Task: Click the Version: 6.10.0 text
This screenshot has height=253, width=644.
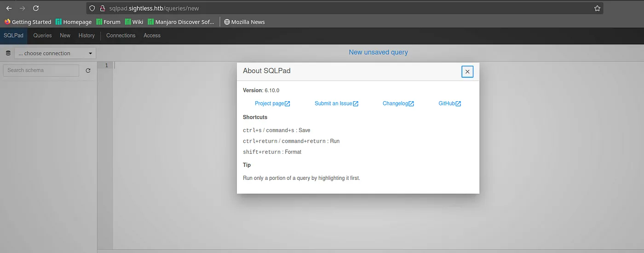Action: coord(261,90)
